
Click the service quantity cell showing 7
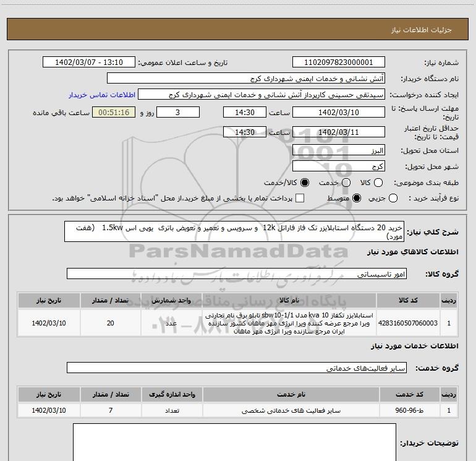111,410
